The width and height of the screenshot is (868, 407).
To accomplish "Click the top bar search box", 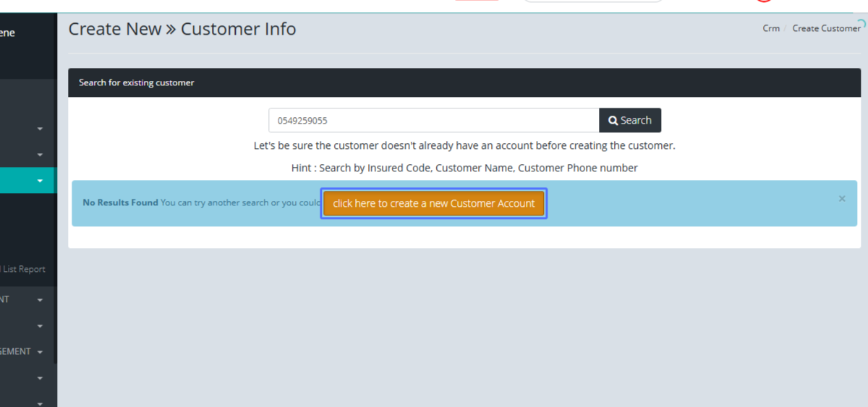I will (593, 1).
